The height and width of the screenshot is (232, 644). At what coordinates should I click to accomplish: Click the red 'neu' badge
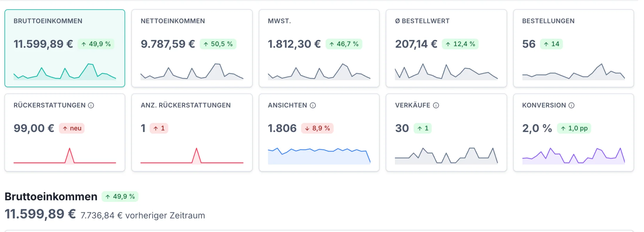[72, 128]
